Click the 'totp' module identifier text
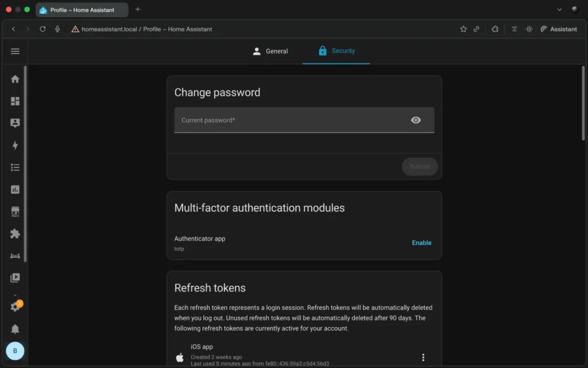Image resolution: width=588 pixels, height=368 pixels. [x=179, y=248]
